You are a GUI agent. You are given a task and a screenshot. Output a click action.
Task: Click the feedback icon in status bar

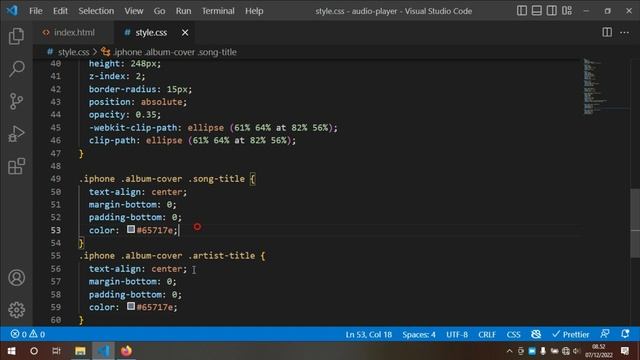(x=605, y=334)
